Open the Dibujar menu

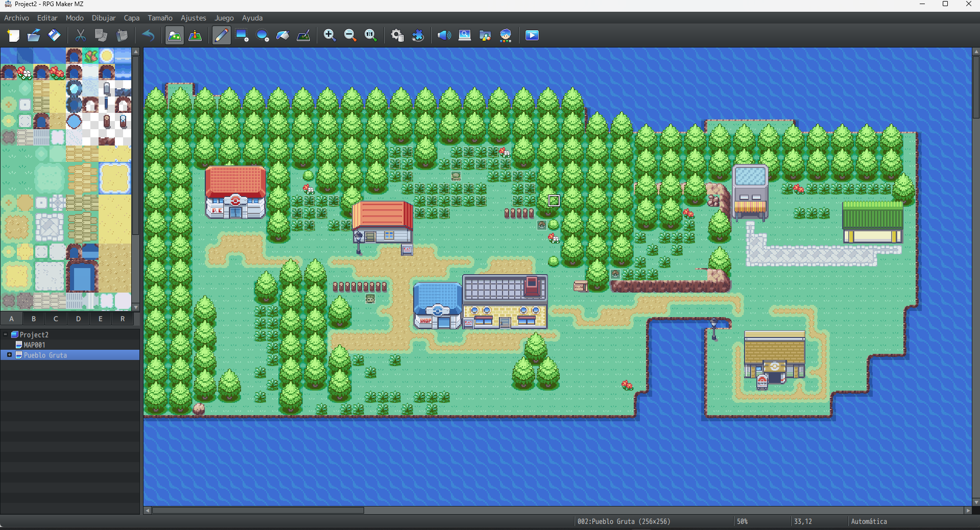click(x=104, y=18)
